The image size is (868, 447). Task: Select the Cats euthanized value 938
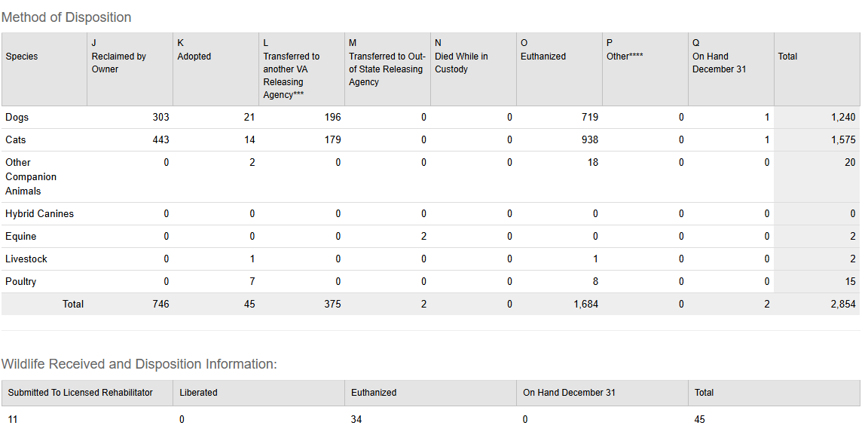(589, 140)
